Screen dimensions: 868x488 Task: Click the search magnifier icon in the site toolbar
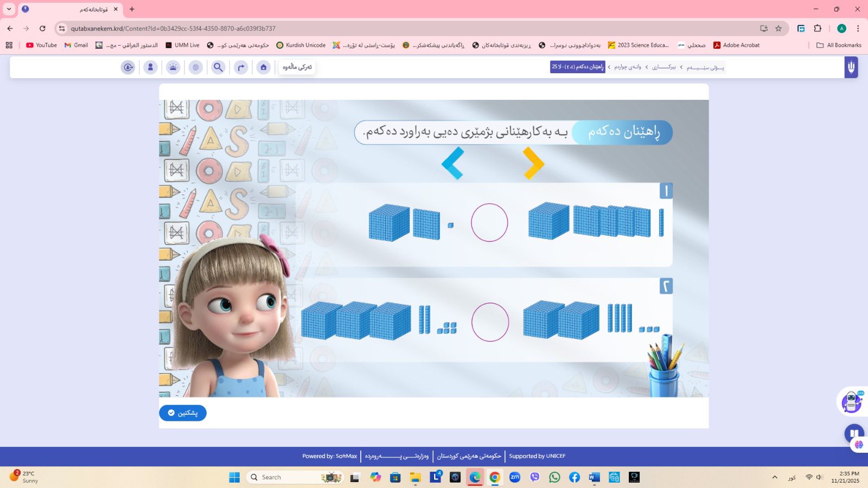(218, 67)
